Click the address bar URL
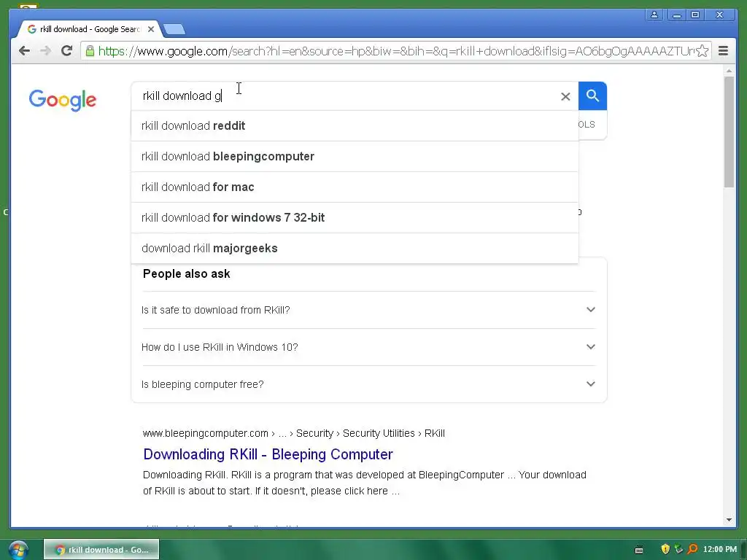The width and height of the screenshot is (747, 560). click(395, 51)
